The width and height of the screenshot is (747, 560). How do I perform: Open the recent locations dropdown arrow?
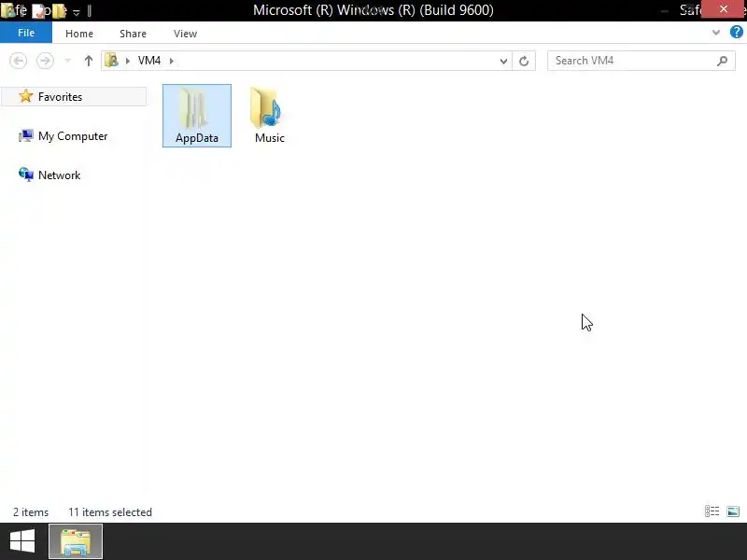67,61
